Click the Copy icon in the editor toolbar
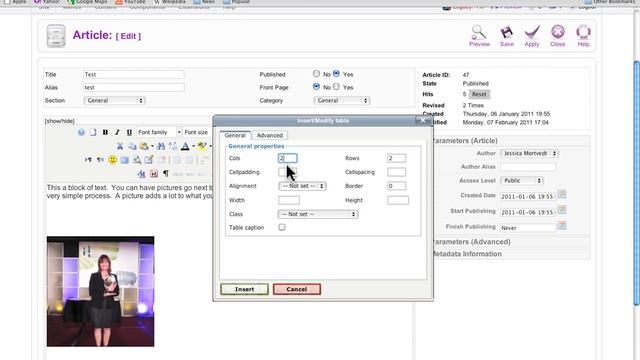The width and height of the screenshot is (640, 360). pos(132,146)
